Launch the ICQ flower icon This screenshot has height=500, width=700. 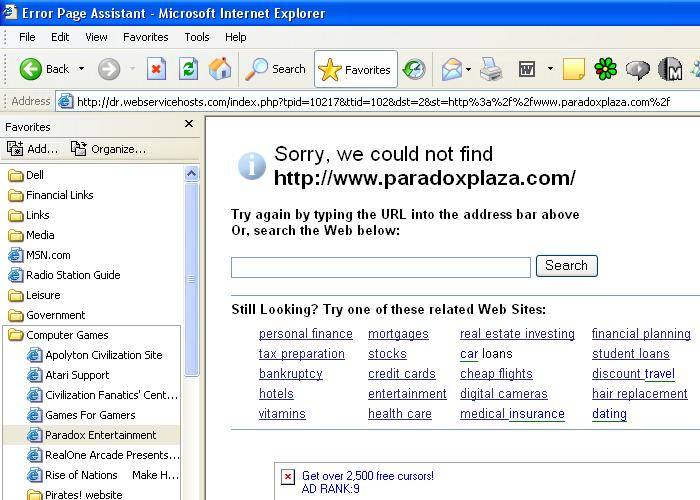[605, 69]
